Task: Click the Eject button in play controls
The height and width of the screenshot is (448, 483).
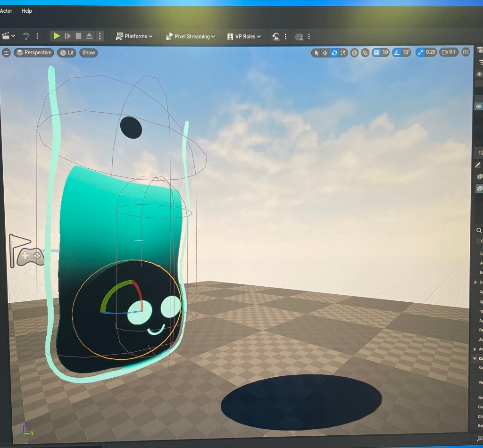Action: point(89,36)
